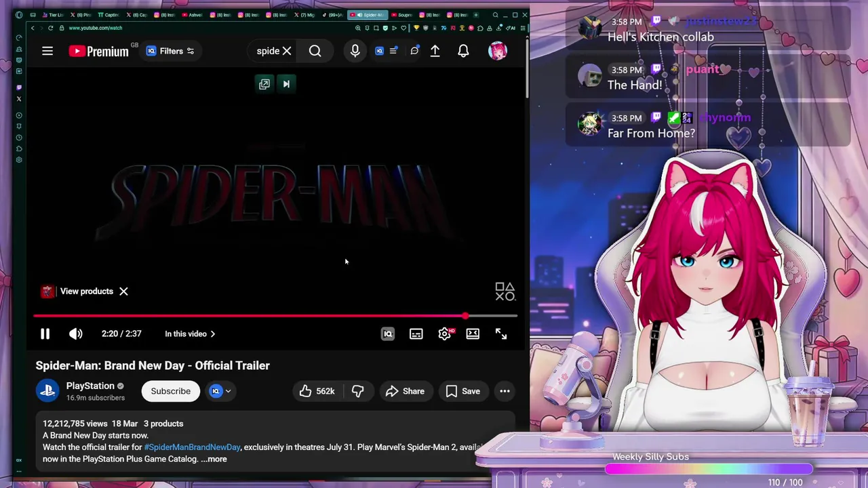Run the search with magnifier icon

tap(315, 51)
